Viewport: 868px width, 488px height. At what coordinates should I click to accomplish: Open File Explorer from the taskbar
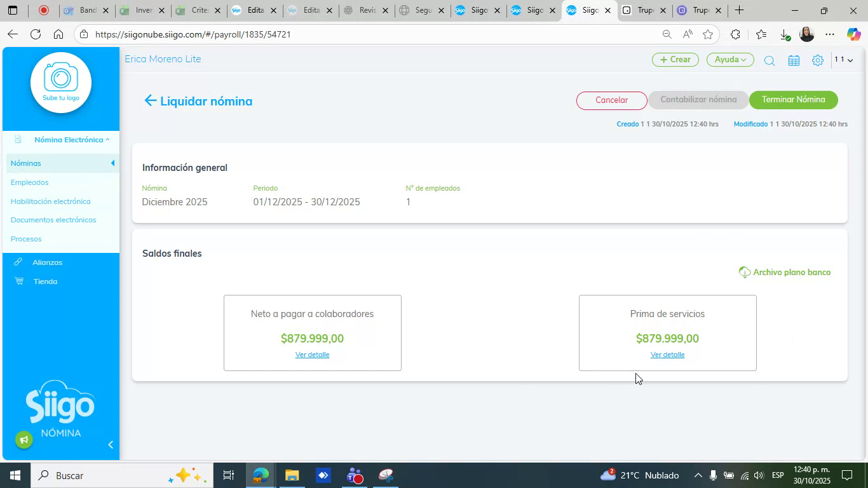(x=292, y=475)
